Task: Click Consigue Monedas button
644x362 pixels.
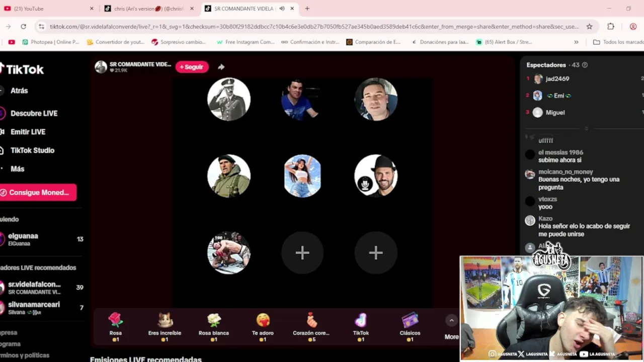Action: (38, 192)
